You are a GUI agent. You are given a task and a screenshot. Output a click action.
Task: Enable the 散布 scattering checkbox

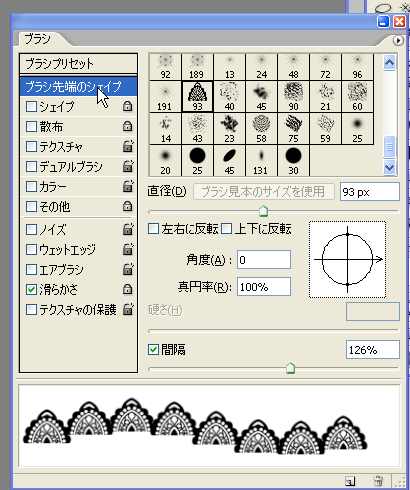tap(31, 127)
